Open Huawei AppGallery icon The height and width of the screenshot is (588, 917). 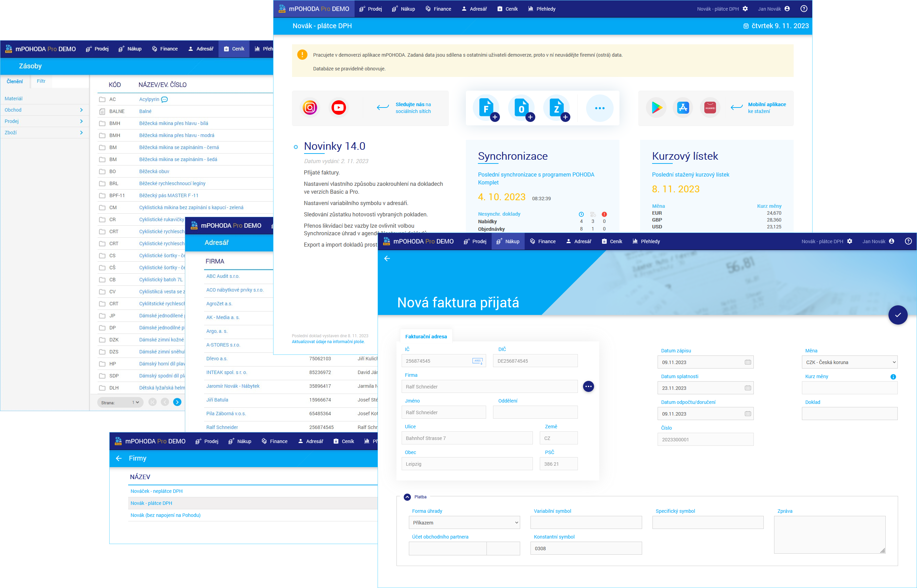[x=710, y=108]
